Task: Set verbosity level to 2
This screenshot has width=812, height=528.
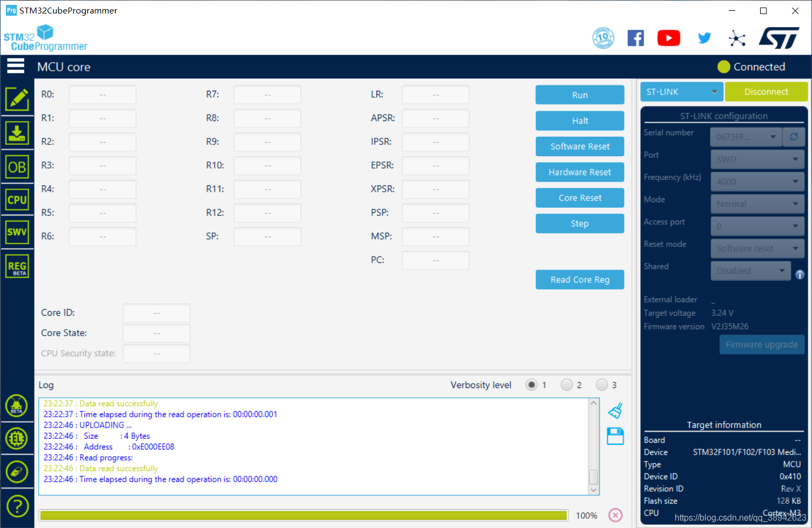Action: pos(567,385)
